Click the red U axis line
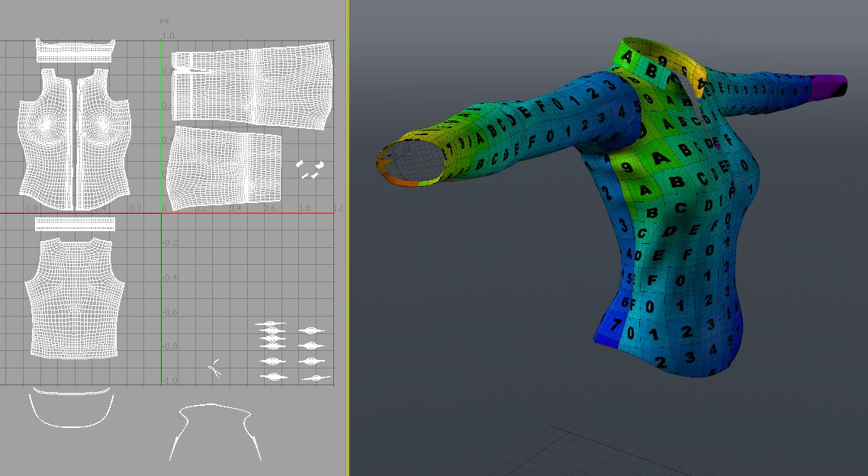The width and height of the screenshot is (868, 476). [244, 213]
